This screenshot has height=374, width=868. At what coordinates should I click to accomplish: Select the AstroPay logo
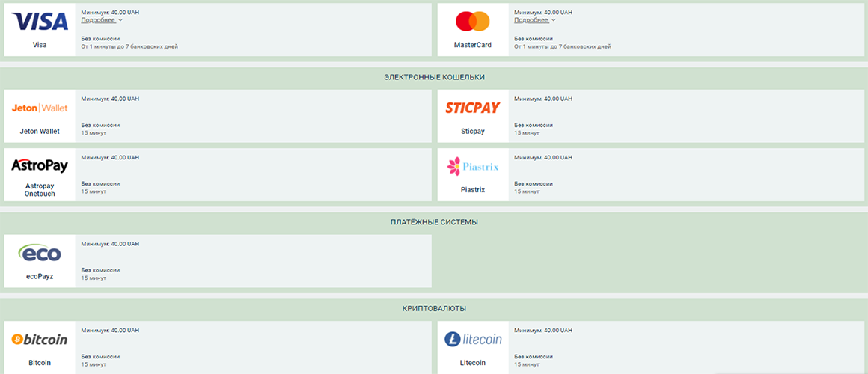[40, 165]
